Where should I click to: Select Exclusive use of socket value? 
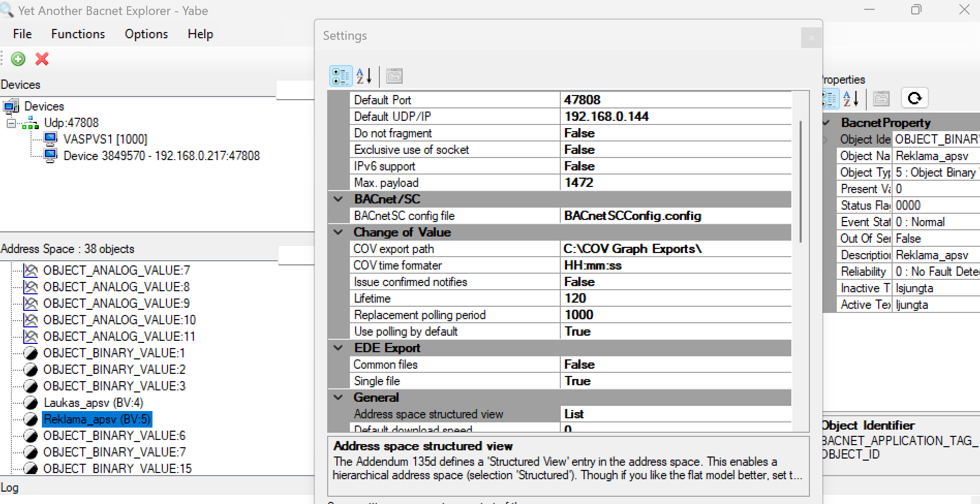[x=676, y=150]
